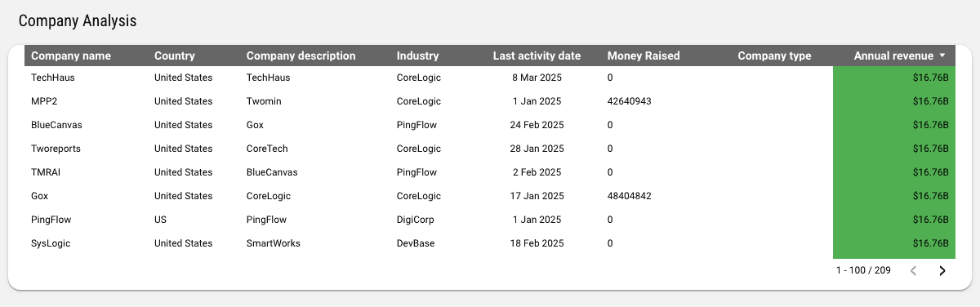Click 17 Jan 2025 date cell
Screen dimensions: 980x307
click(x=537, y=196)
